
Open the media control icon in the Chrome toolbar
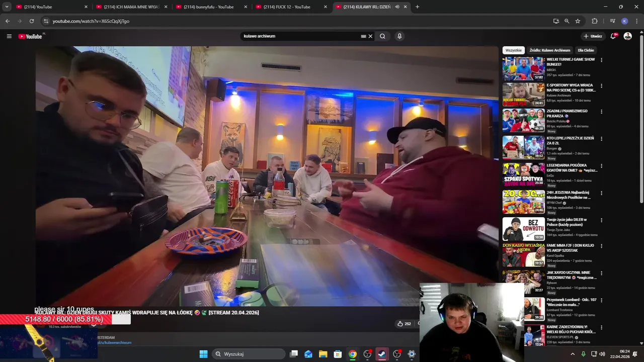(612, 21)
